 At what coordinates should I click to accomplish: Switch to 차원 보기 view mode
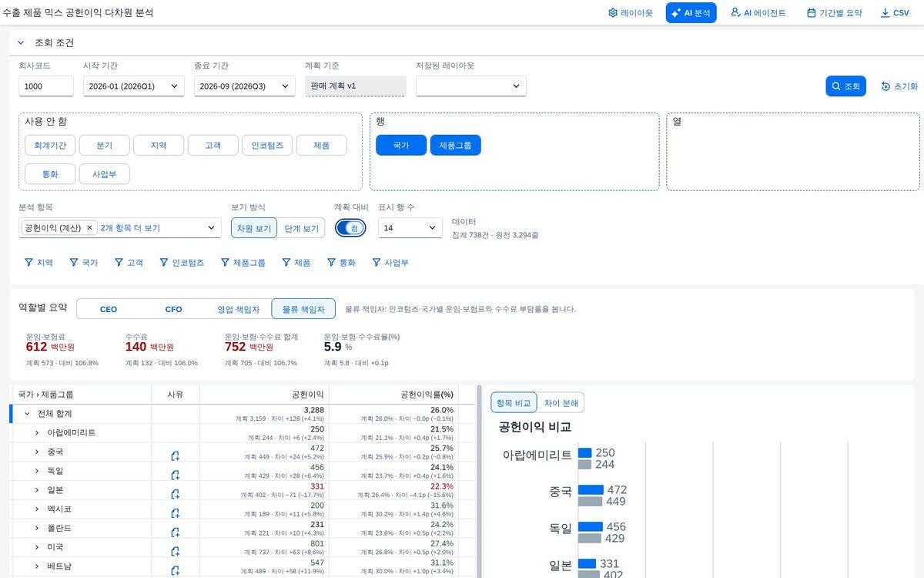coord(253,228)
